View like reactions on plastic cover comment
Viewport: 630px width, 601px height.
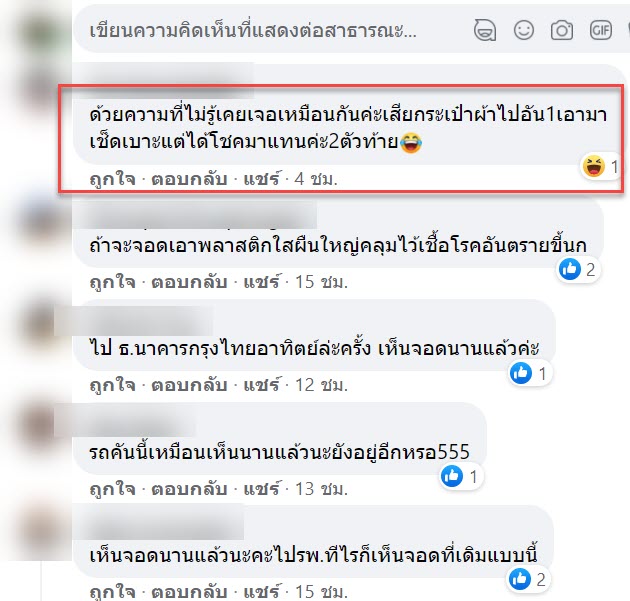[x=578, y=270]
